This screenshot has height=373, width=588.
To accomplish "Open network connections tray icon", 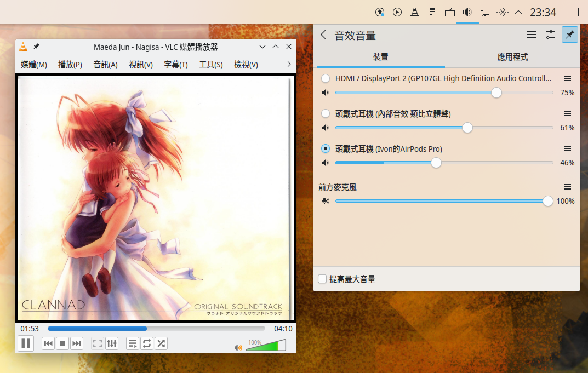I will point(485,13).
